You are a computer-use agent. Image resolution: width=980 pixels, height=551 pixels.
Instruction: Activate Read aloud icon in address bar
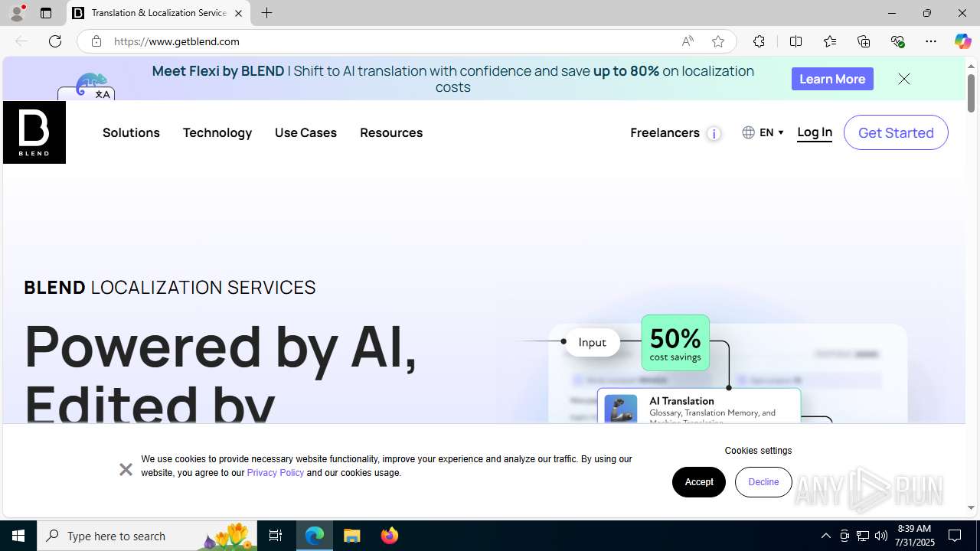click(x=688, y=41)
